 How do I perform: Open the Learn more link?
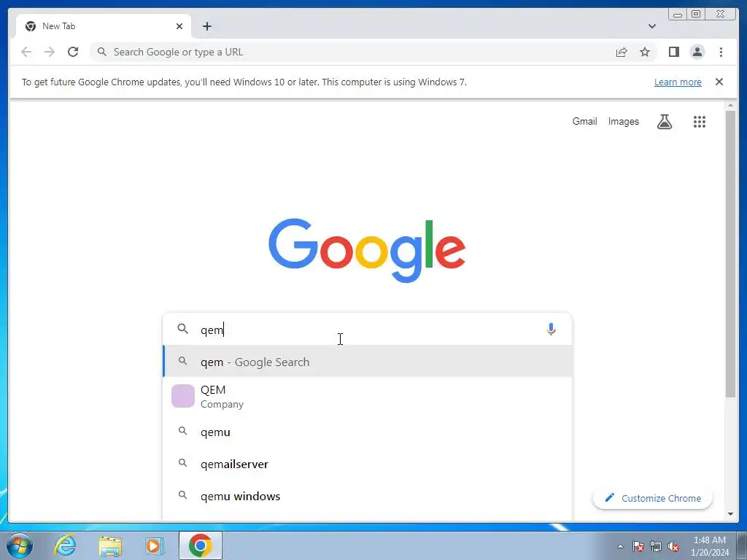678,82
